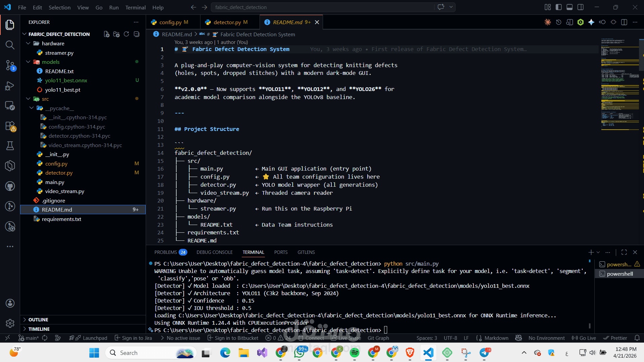Image resolution: width=644 pixels, height=362 pixels.
Task: Go forward in navigation history
Action: [204, 7]
